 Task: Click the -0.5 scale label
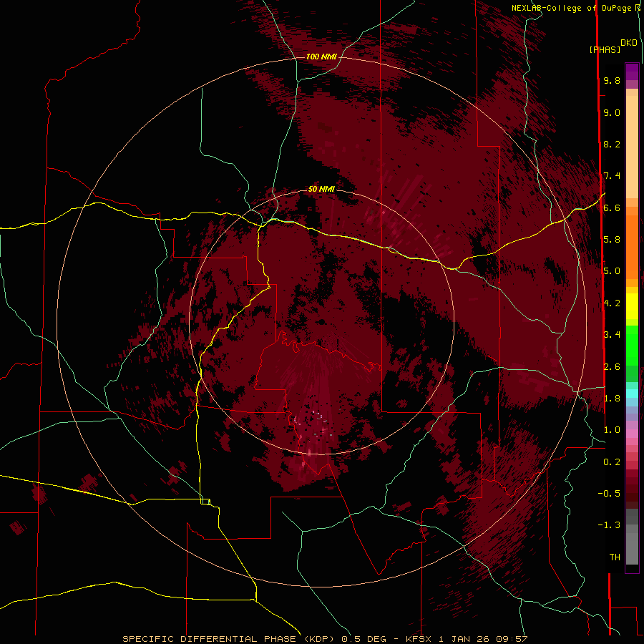click(609, 494)
